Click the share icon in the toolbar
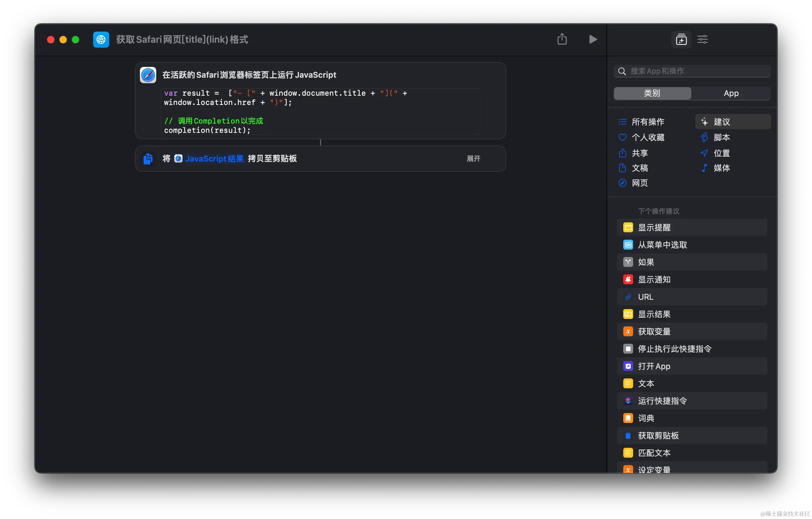Image resolution: width=812 pixels, height=519 pixels. (x=562, y=39)
